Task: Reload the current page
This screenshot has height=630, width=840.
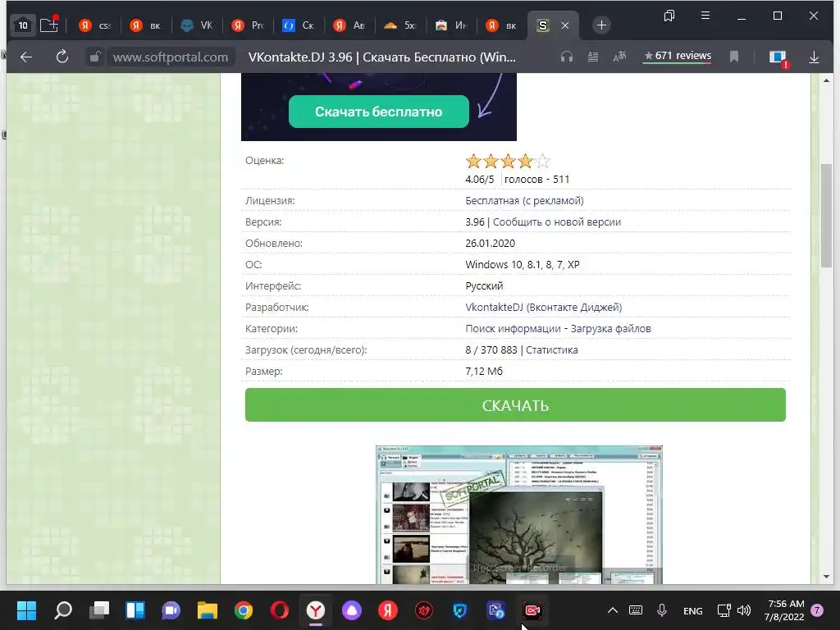Action: click(x=62, y=57)
